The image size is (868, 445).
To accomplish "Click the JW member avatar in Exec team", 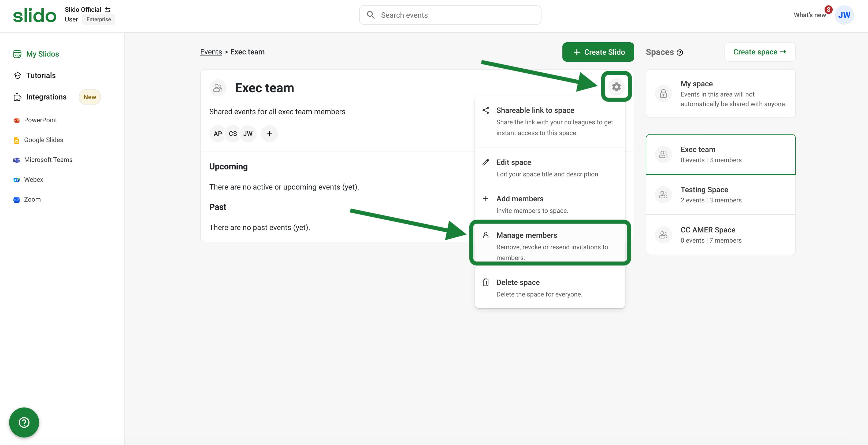I will click(248, 134).
